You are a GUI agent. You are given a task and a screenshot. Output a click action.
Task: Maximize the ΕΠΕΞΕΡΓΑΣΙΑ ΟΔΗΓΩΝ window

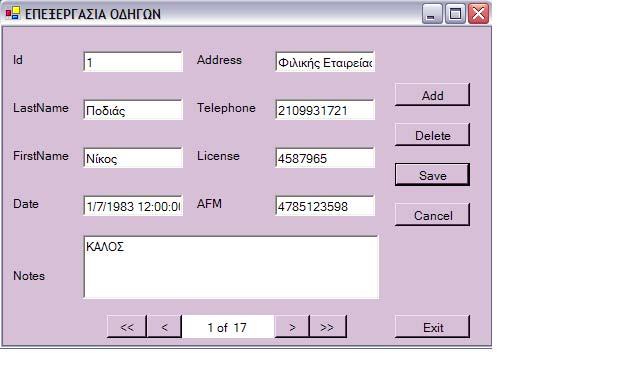coord(455,14)
